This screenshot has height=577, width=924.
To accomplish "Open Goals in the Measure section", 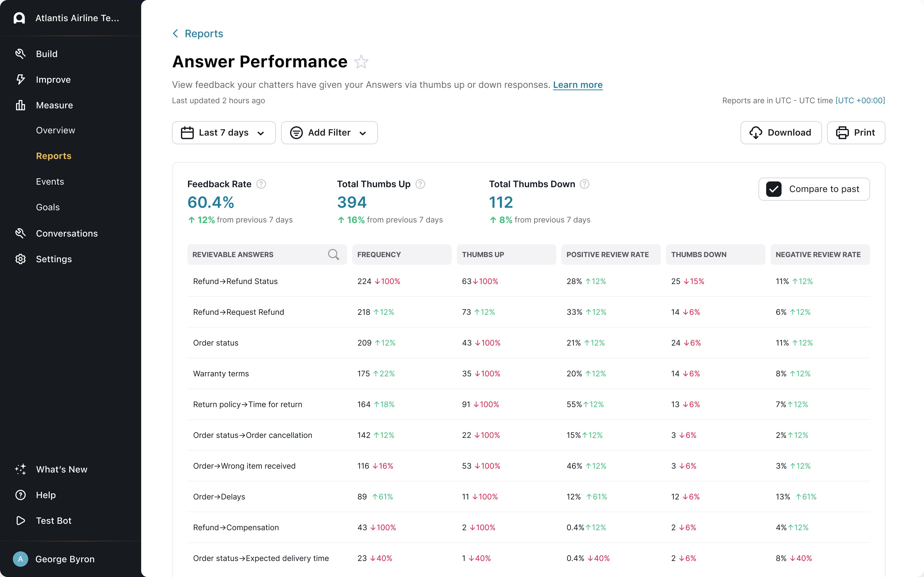I will (x=48, y=207).
